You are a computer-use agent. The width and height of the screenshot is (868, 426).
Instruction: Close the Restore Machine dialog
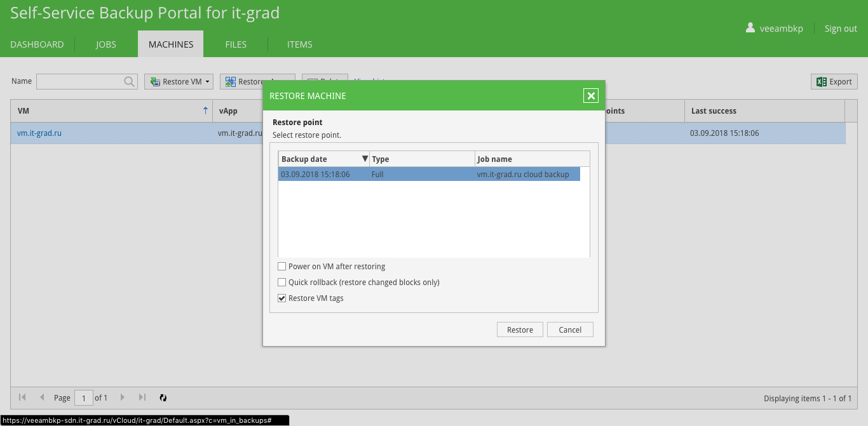click(591, 96)
